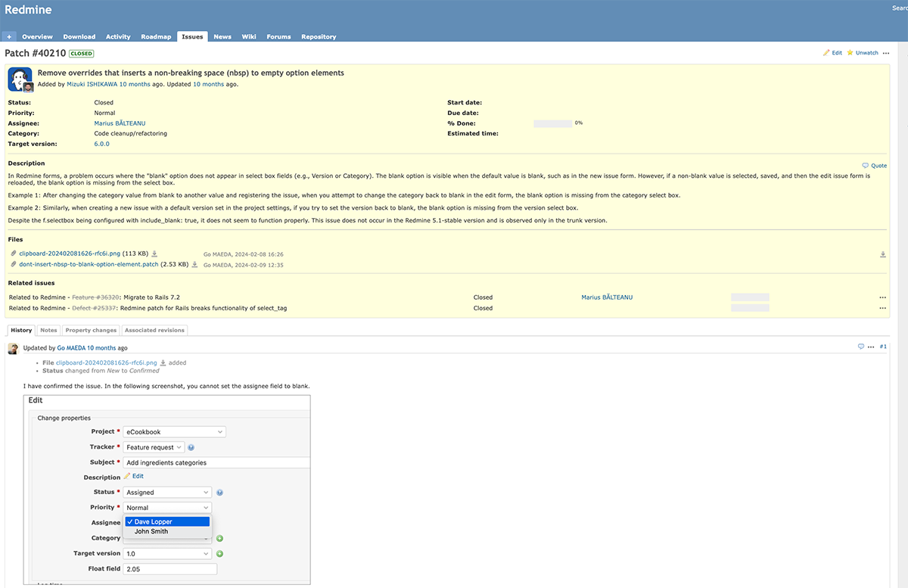The width and height of the screenshot is (908, 588).
Task: Download the dont-insert-nbsp-to-blank-option-element.patch file
Action: 194,265
